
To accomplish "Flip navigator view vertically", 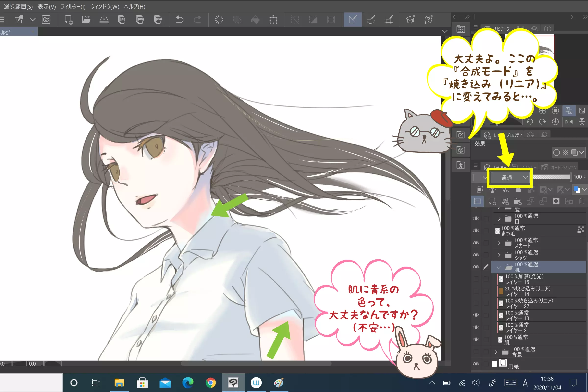I will 582,122.
